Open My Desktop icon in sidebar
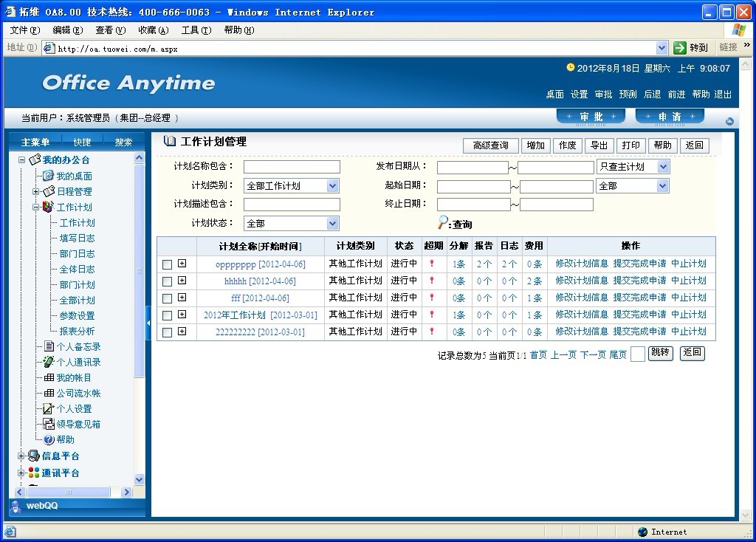 (48, 176)
